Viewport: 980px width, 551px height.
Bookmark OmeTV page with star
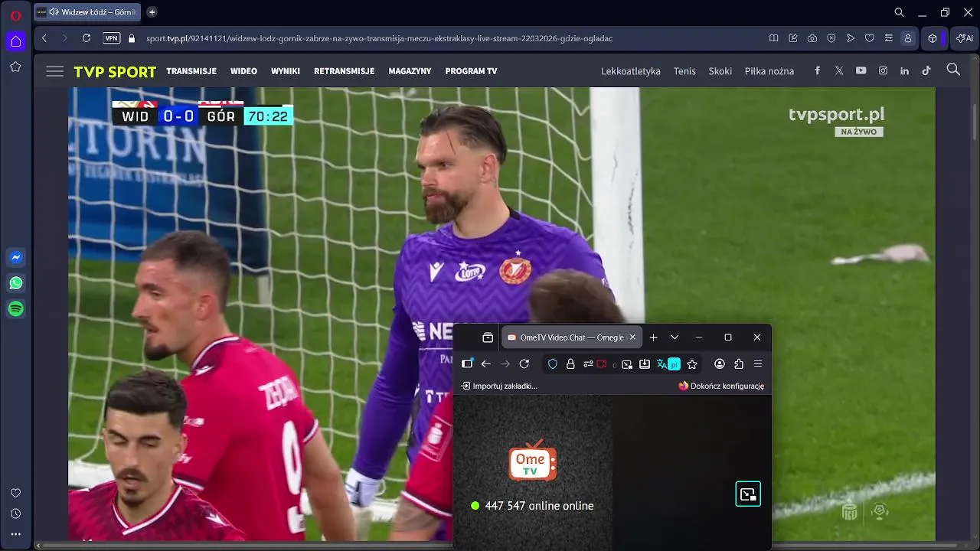[x=692, y=364]
